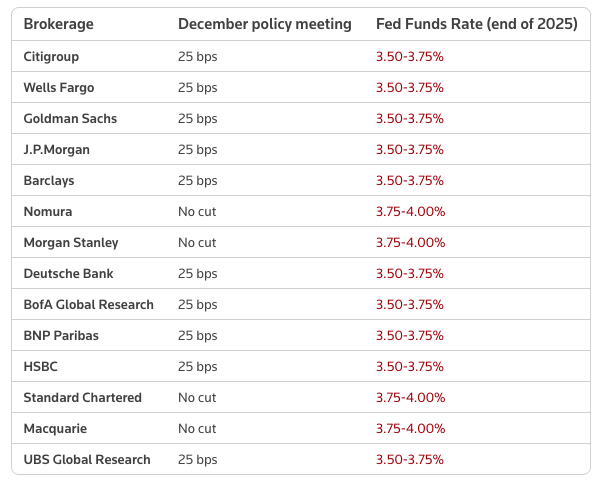The height and width of the screenshot is (489, 608).
Task: Click HSBC's 3.50-3.75% rate value
Action: (x=410, y=367)
